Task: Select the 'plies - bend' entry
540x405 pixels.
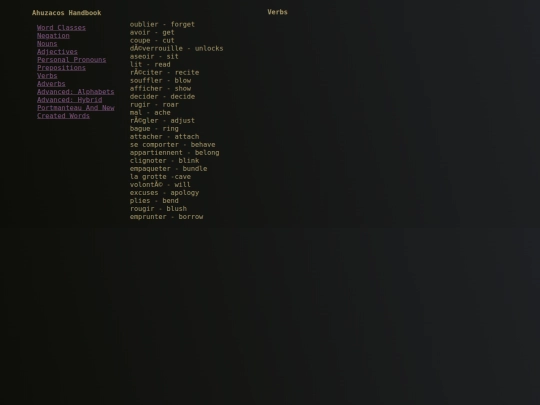Action: coord(154,200)
